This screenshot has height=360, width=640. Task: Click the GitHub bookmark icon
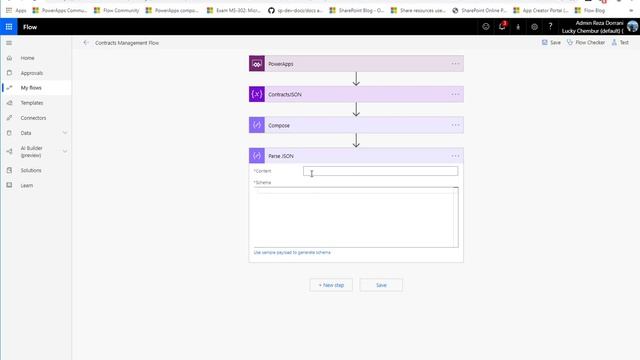tap(271, 11)
